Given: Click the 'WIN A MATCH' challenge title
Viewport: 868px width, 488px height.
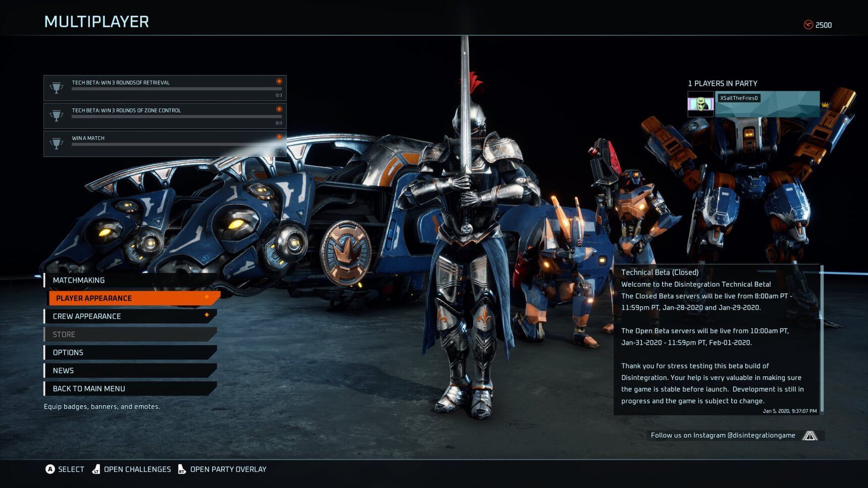Looking at the screenshot, I should pos(88,138).
